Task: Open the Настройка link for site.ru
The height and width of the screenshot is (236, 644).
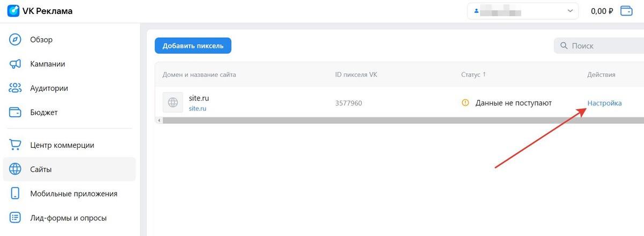Action: point(604,103)
